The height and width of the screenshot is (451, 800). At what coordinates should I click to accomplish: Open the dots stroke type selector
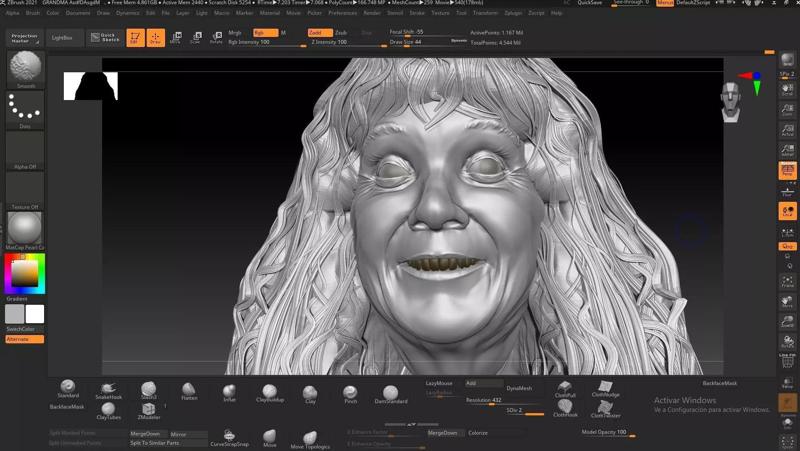point(25,108)
